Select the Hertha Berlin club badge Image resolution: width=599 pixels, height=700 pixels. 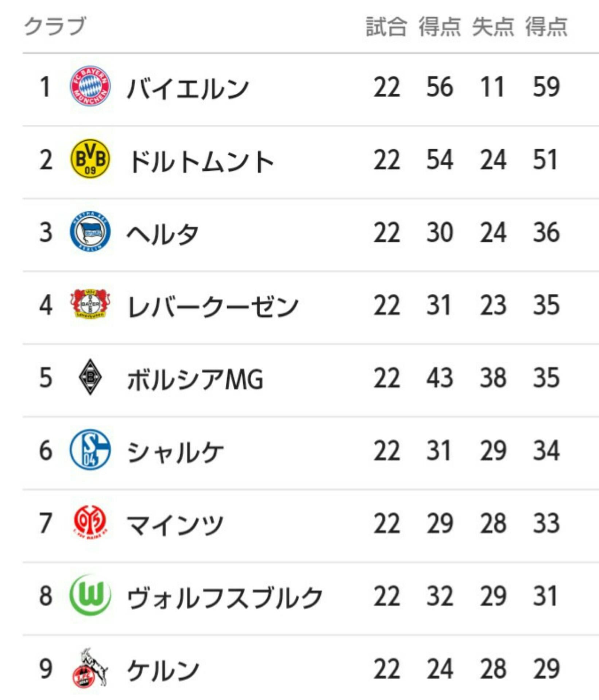pos(90,232)
